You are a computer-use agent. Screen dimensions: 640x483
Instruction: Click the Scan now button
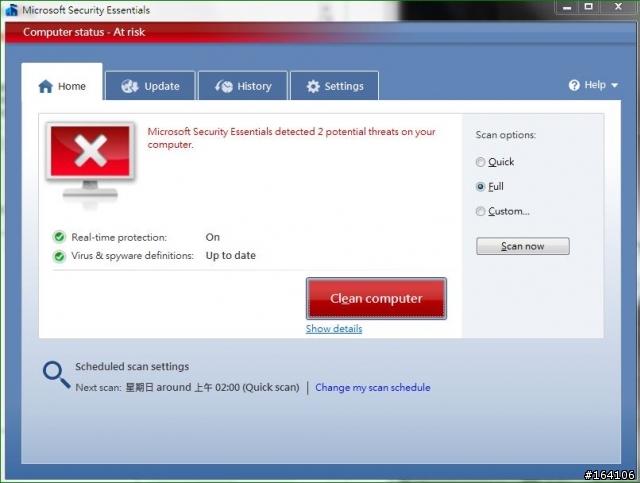click(x=522, y=246)
